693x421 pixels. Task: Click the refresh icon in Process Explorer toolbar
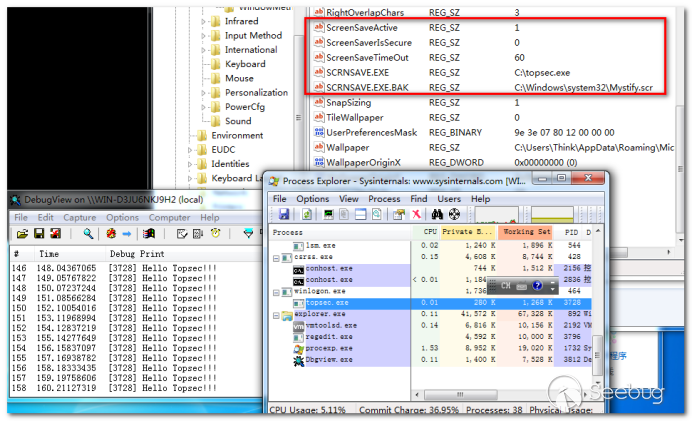point(306,215)
